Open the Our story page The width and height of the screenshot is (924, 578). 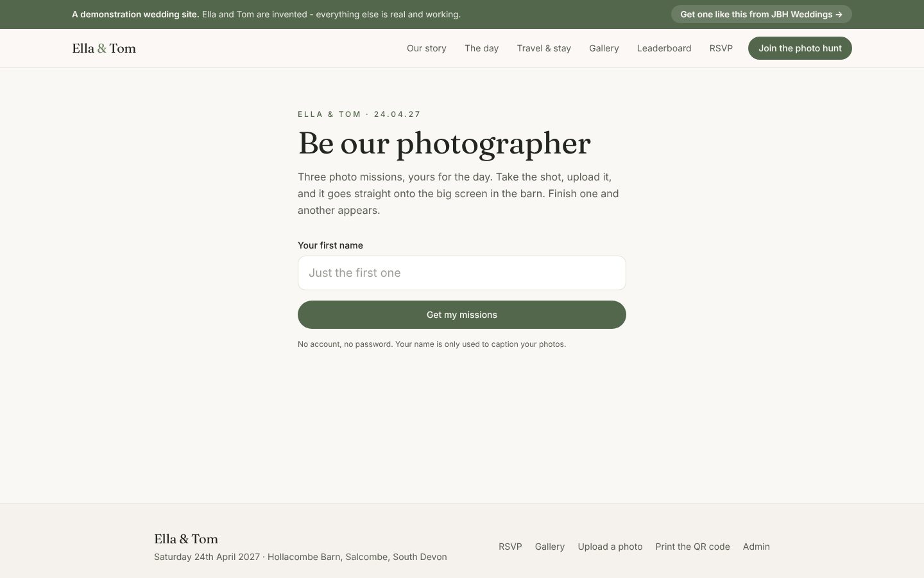427,48
